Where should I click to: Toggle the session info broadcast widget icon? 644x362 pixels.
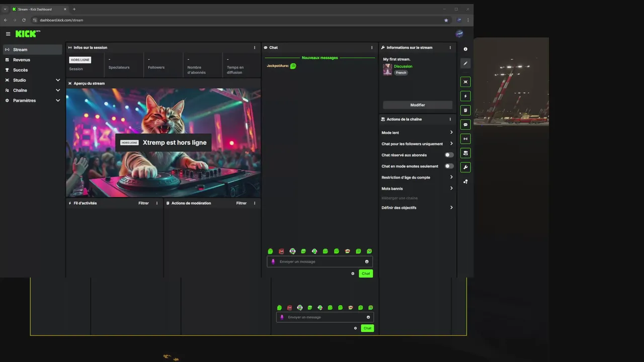[x=465, y=139]
